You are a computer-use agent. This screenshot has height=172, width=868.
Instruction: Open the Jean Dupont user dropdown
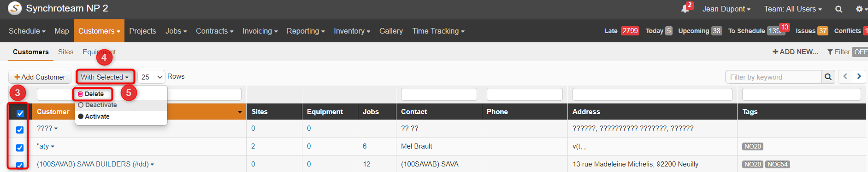pos(726,9)
